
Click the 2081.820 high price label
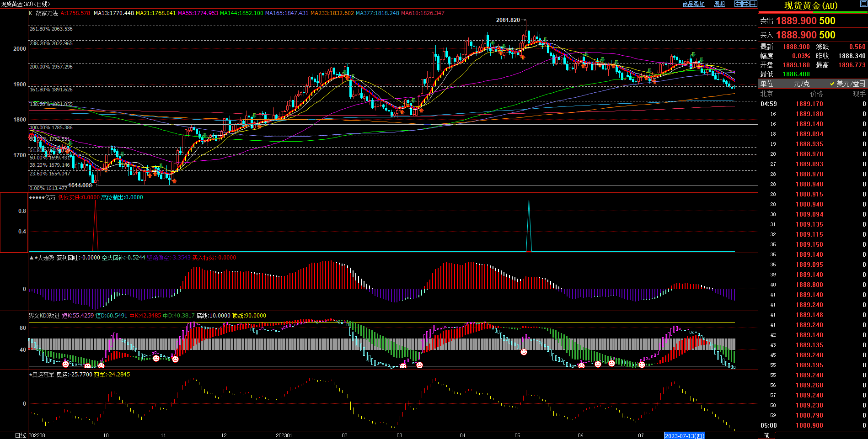click(508, 20)
